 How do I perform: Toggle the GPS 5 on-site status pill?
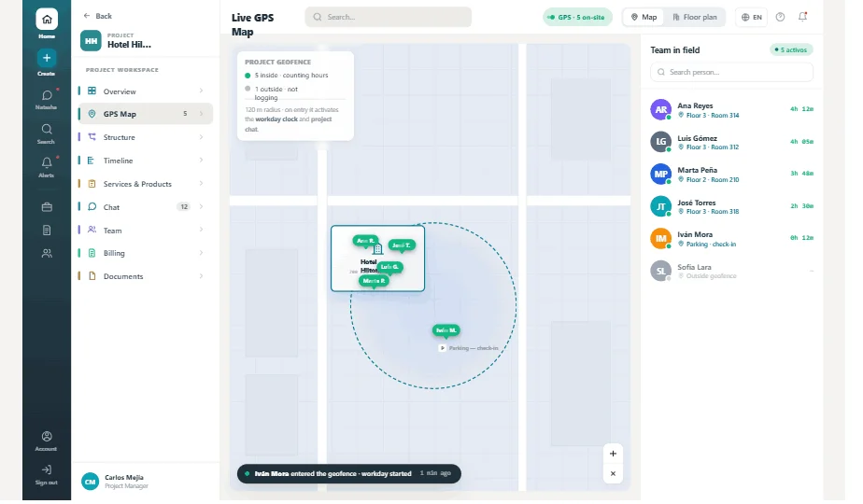[577, 17]
